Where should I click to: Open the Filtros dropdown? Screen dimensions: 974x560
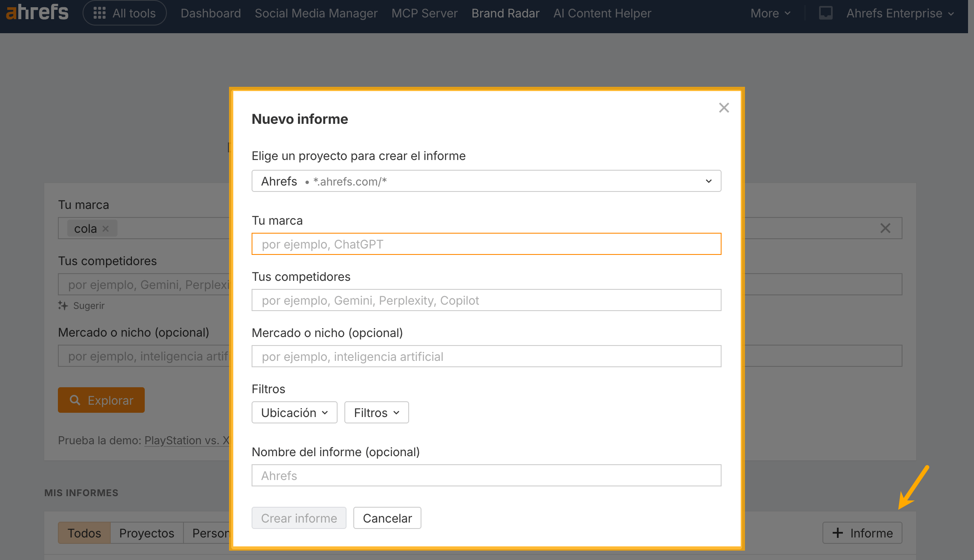click(376, 413)
